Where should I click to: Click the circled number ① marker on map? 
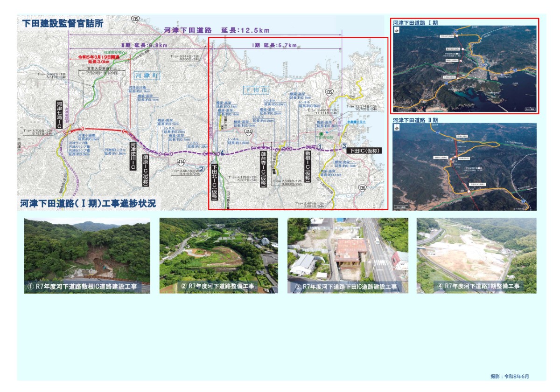pyautogui.click(x=320, y=146)
